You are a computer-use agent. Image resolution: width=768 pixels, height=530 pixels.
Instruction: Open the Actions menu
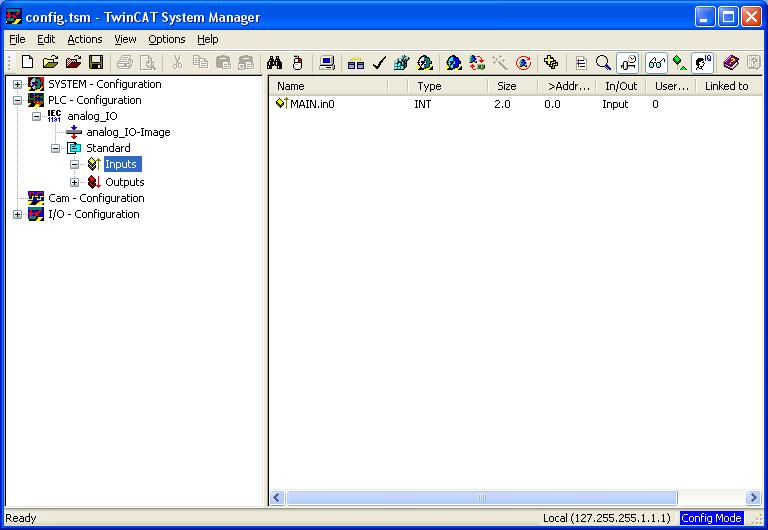(85, 39)
